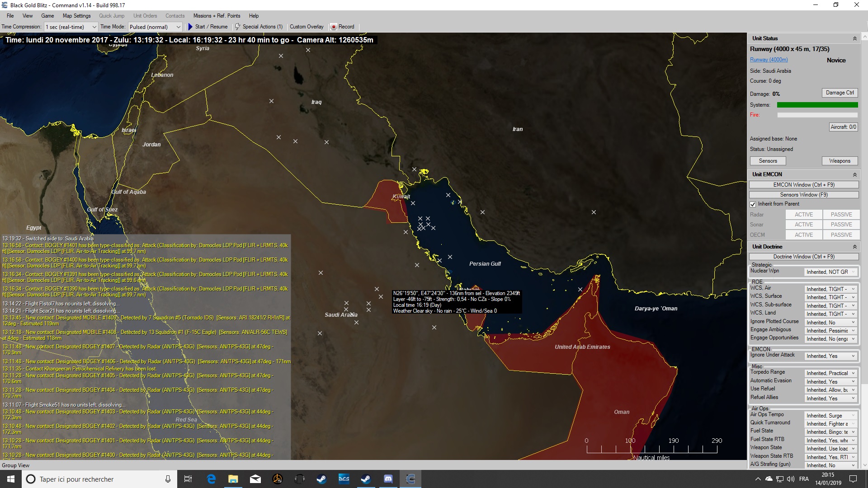The height and width of the screenshot is (488, 868).
Task: Open the Game menu
Action: click(x=47, y=16)
